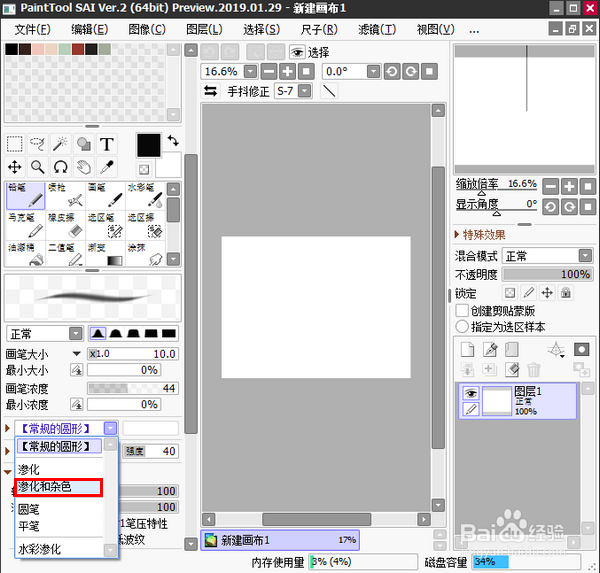This screenshot has height=573, width=600.
Task: Toggle selection visibility eye icon beside 选择
Action: [x=297, y=52]
